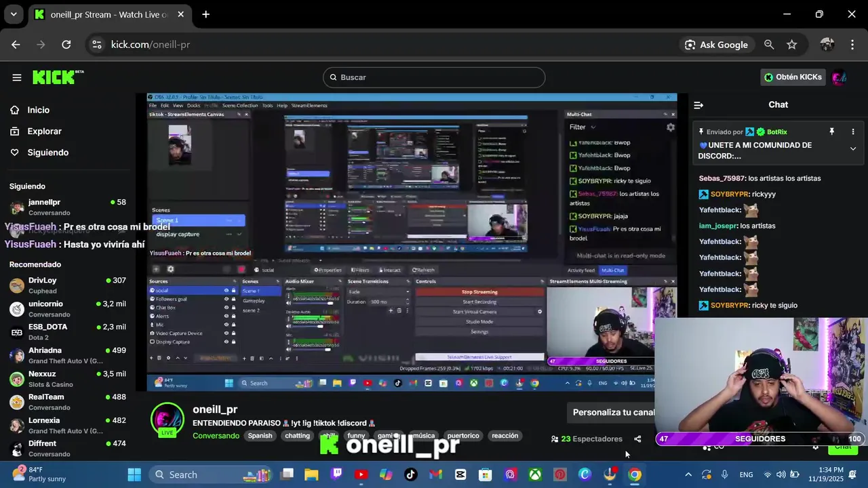
Task: Open CapCut from the taskbar
Action: pos(460,474)
